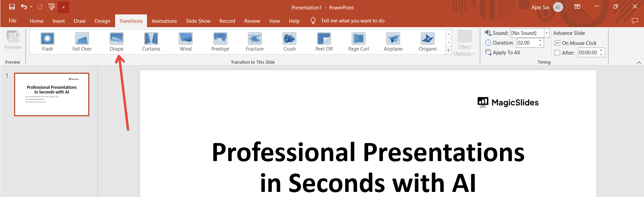Screen dimensions: 644x197
Task: Click the Duration clock icon
Action: coord(488,43)
